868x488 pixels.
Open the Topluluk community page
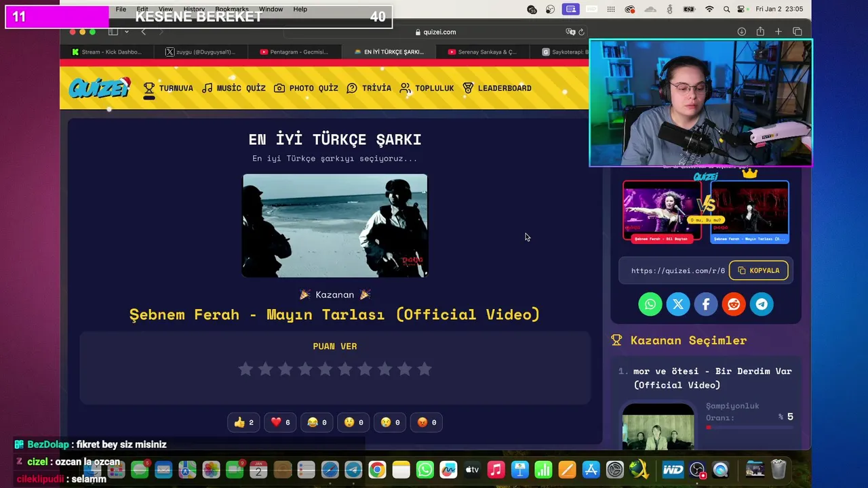point(427,88)
